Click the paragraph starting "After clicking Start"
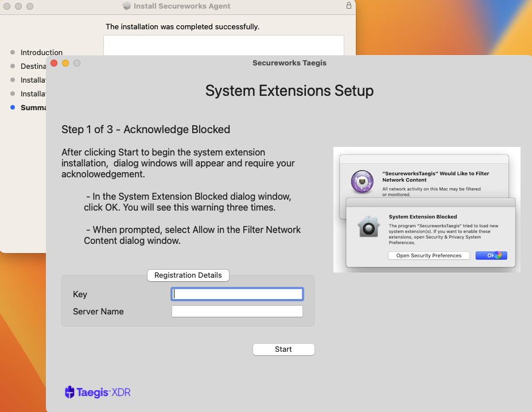532x412 pixels. point(178,163)
